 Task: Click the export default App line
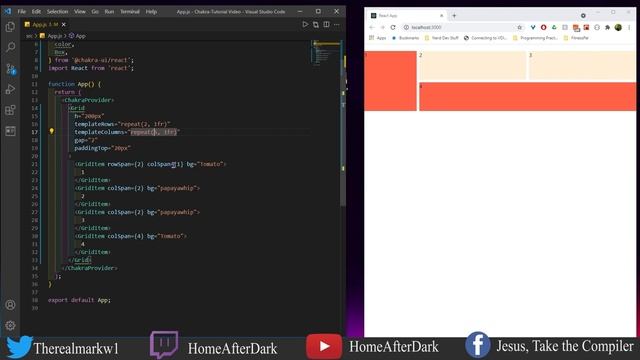[79, 300]
